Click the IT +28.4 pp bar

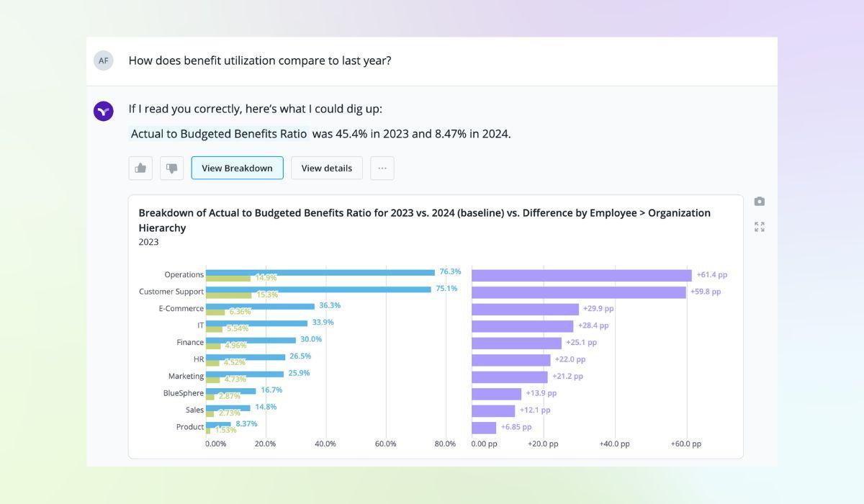[522, 326]
